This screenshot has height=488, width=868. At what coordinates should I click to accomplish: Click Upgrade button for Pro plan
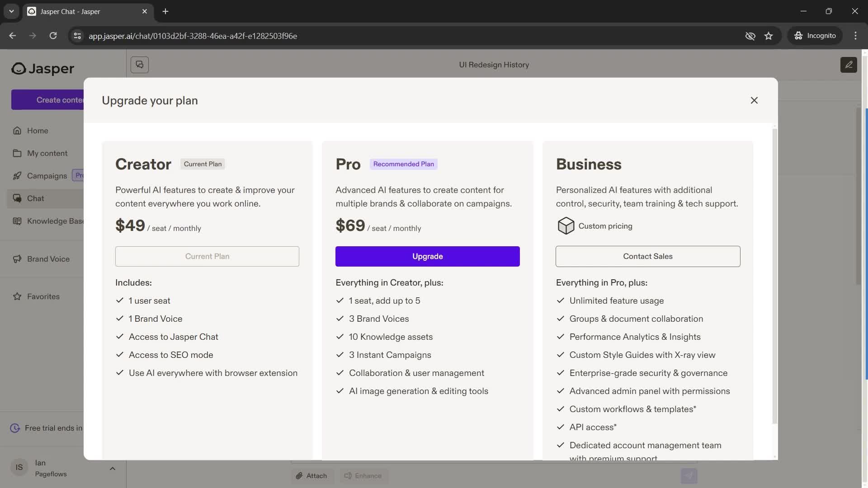click(x=427, y=256)
